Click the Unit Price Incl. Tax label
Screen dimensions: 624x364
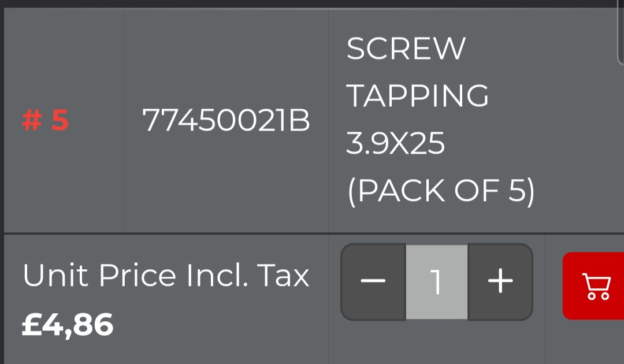pos(166,276)
